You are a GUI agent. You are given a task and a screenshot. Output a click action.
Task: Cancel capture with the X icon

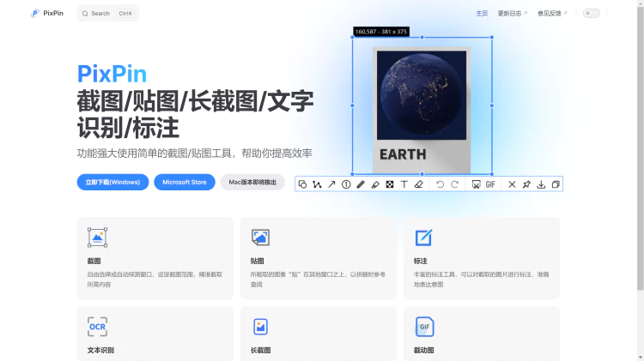(512, 184)
